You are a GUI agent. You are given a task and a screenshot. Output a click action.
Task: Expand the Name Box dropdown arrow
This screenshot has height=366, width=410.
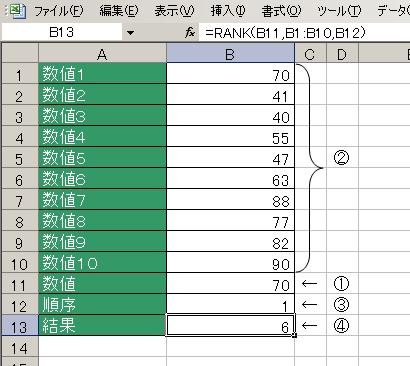(x=130, y=33)
